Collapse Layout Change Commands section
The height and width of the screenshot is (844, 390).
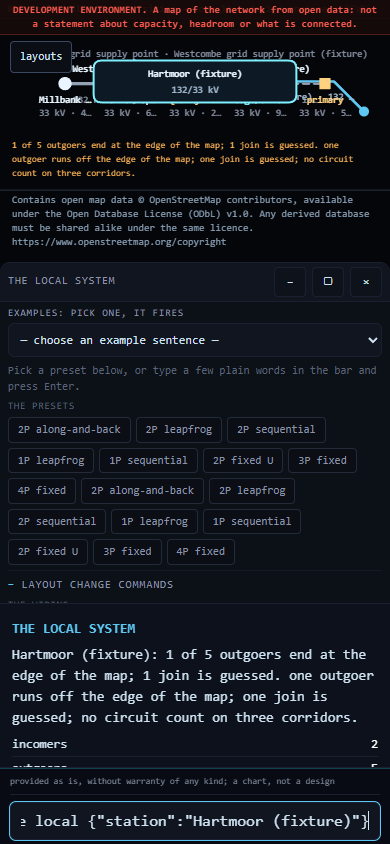pyautogui.click(x=90, y=585)
